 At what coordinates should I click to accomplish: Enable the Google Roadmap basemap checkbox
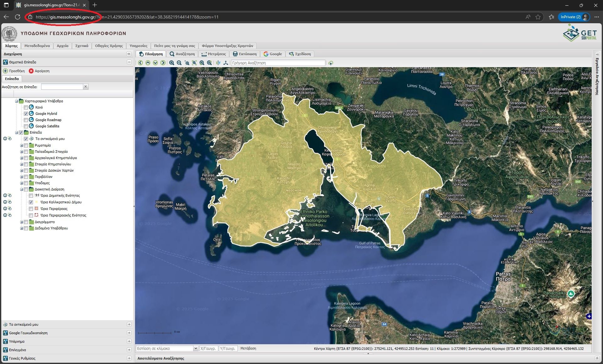(26, 120)
